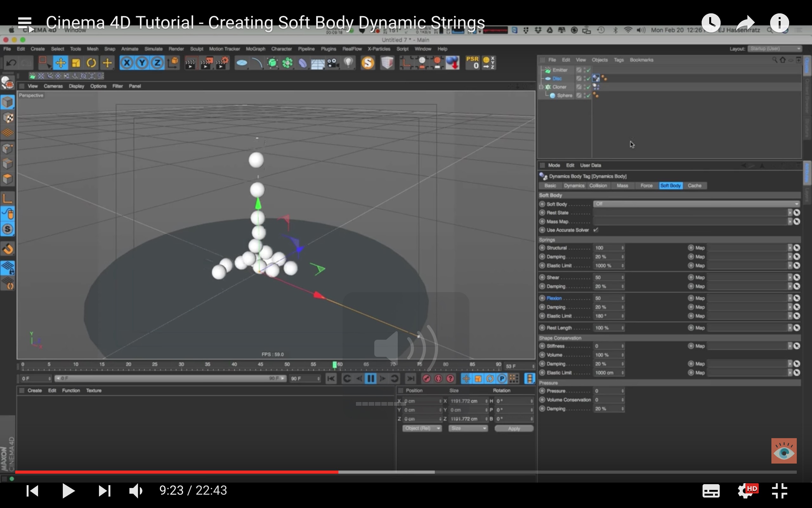Select the Disc object
The image size is (812, 508).
point(557,78)
